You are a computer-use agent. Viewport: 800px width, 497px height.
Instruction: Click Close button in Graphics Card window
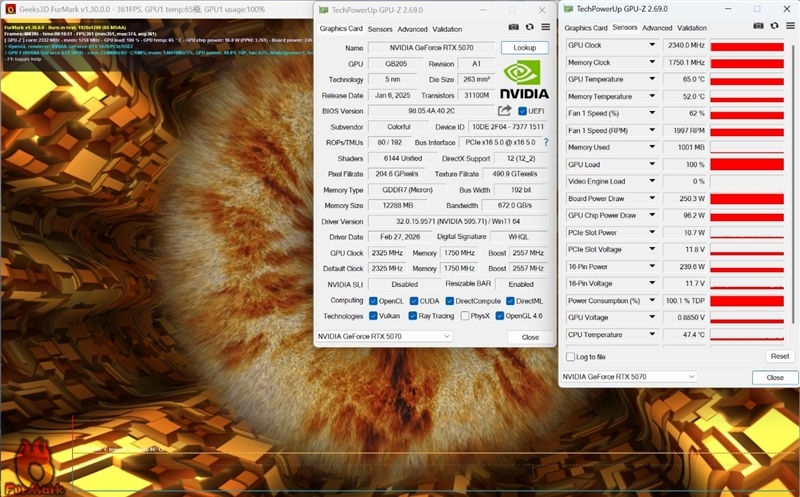pos(530,337)
